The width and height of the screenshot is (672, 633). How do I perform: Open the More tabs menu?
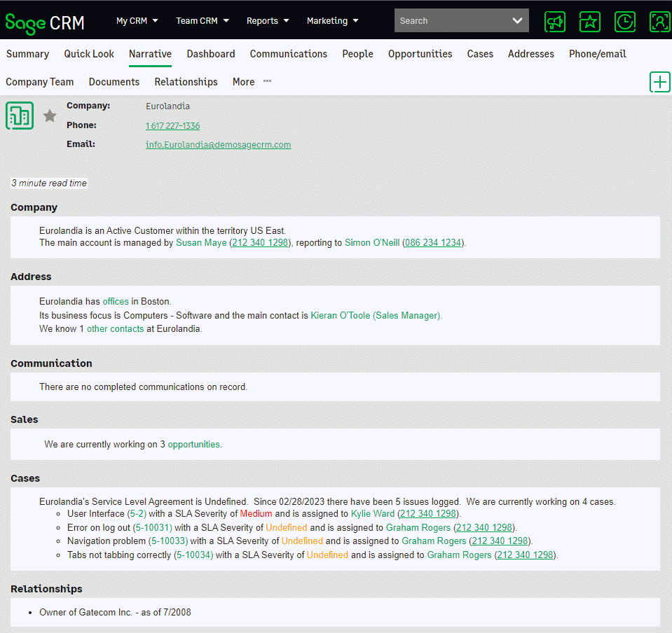[243, 82]
